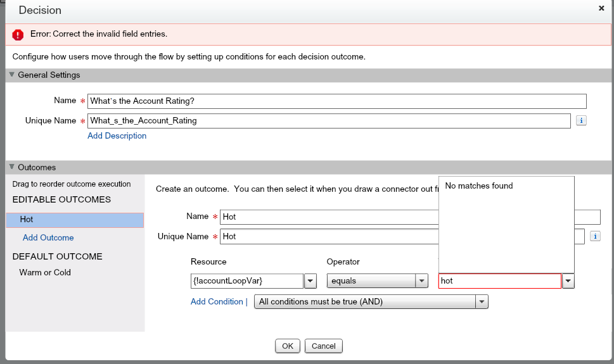Click the Add Outcome link
614x364 pixels.
(48, 237)
